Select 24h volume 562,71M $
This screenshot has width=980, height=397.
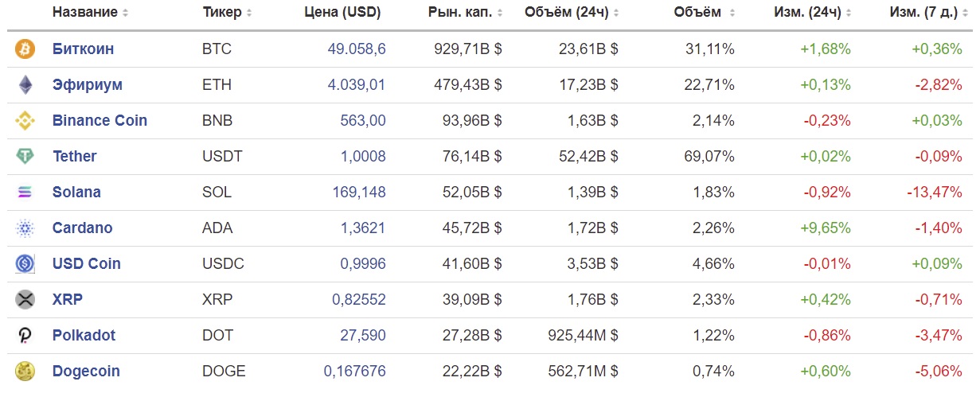(x=584, y=372)
